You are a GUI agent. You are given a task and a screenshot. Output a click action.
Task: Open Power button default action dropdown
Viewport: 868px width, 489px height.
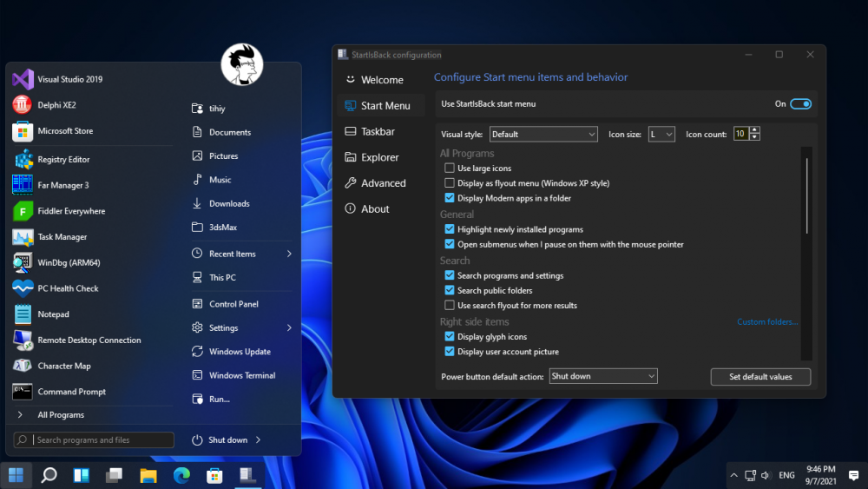tap(603, 376)
